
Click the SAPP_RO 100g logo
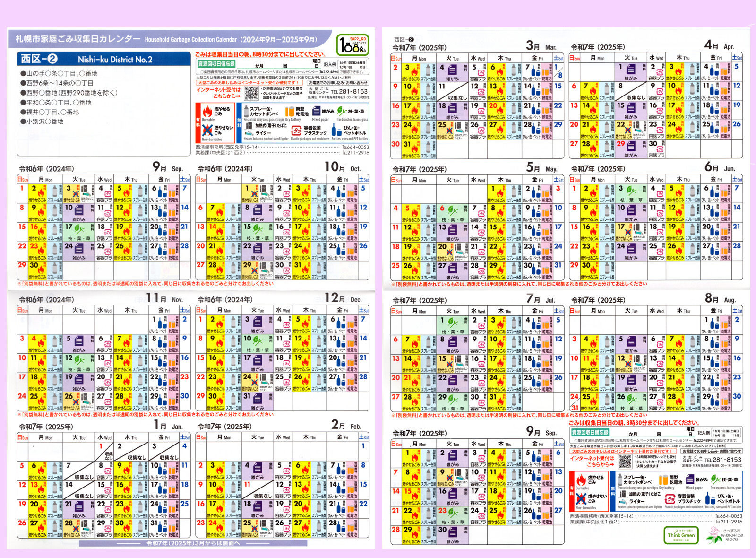coord(352,45)
